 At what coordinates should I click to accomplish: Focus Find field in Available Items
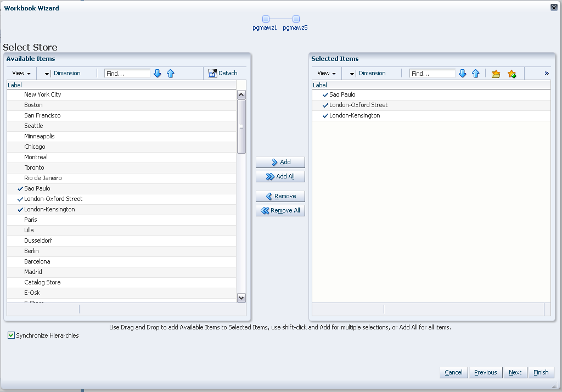point(127,74)
